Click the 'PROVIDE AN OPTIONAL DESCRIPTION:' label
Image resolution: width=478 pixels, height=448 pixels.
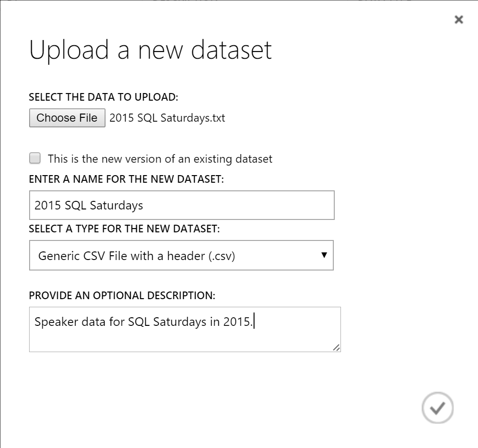122,295
